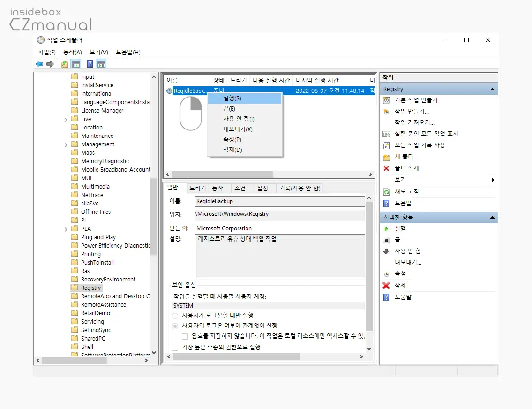
Task: Select 사용자가 로그온할 때만 실행 radio button
Action: 175,316
